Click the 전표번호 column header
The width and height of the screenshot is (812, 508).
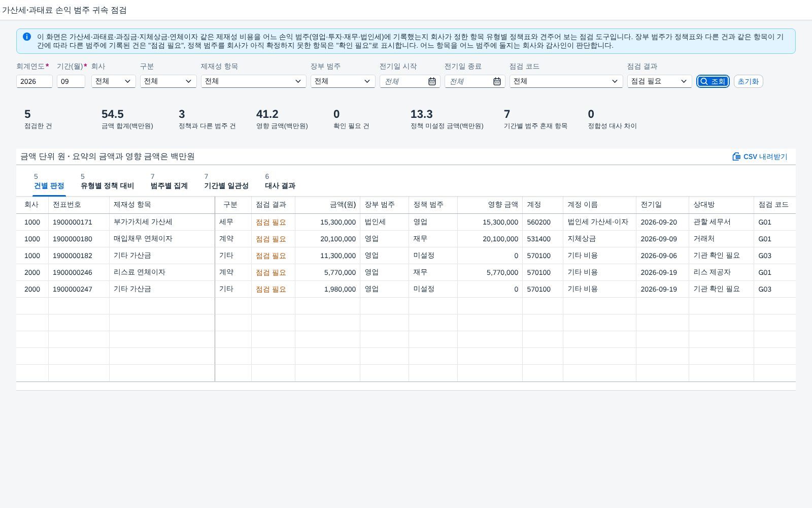point(79,205)
